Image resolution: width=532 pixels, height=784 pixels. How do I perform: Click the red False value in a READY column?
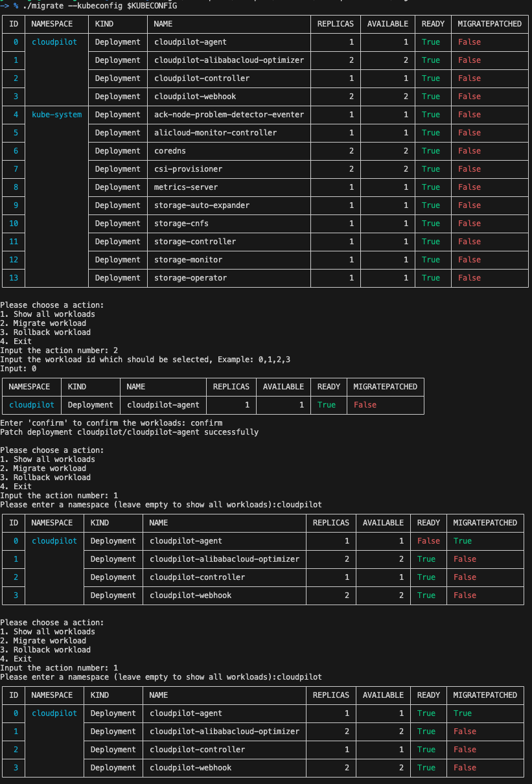coord(428,541)
